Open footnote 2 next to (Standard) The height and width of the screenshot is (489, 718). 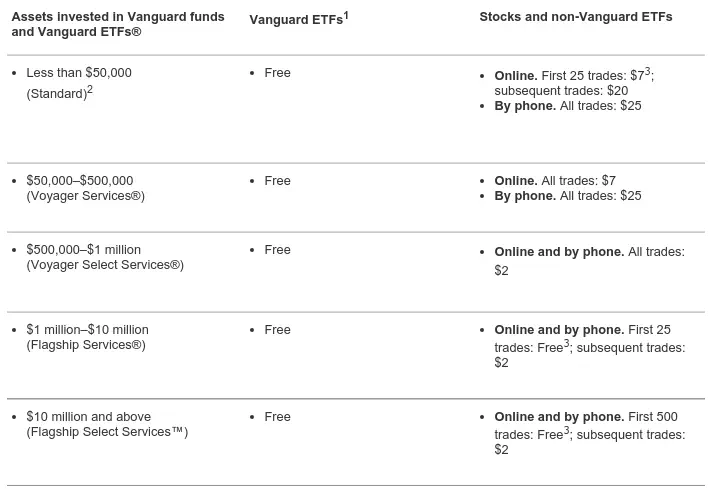coord(90,90)
